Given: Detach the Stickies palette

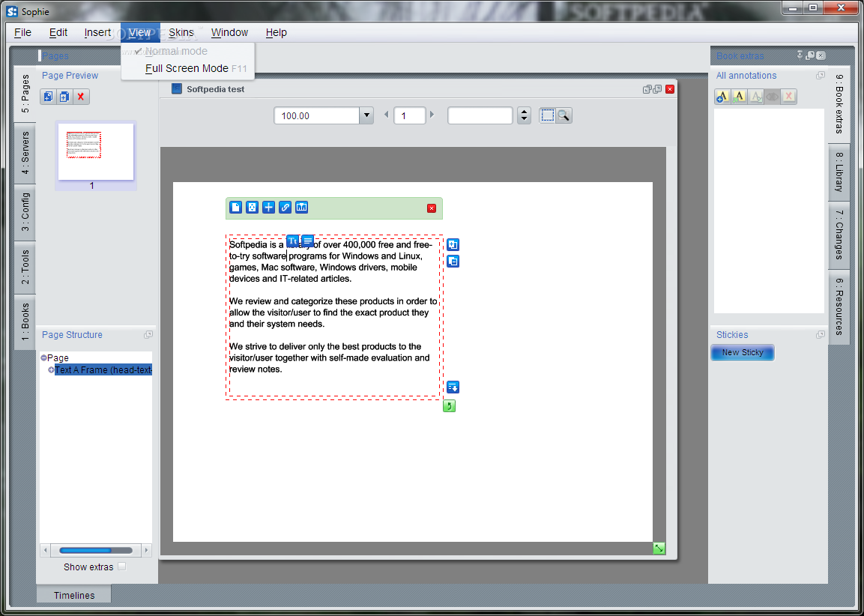Looking at the screenshot, I should point(821,334).
